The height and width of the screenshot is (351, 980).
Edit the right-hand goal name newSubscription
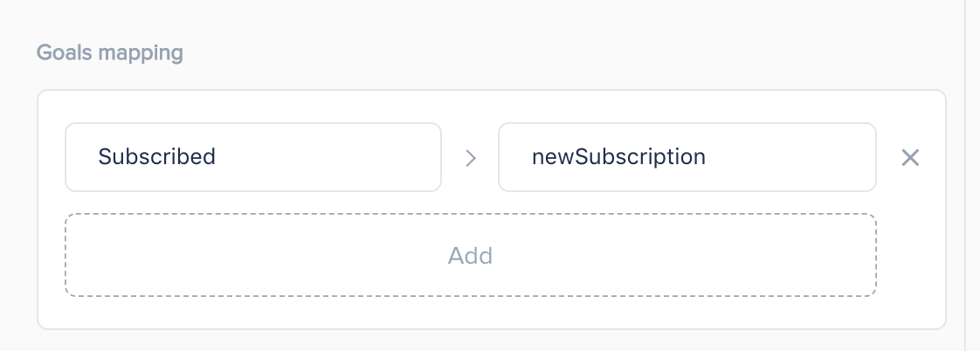point(687,157)
